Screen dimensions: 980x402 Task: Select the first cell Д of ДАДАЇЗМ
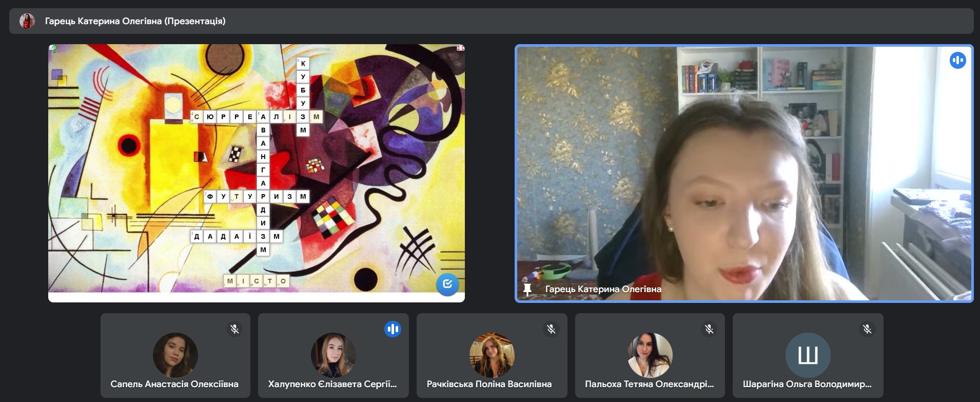tap(197, 237)
